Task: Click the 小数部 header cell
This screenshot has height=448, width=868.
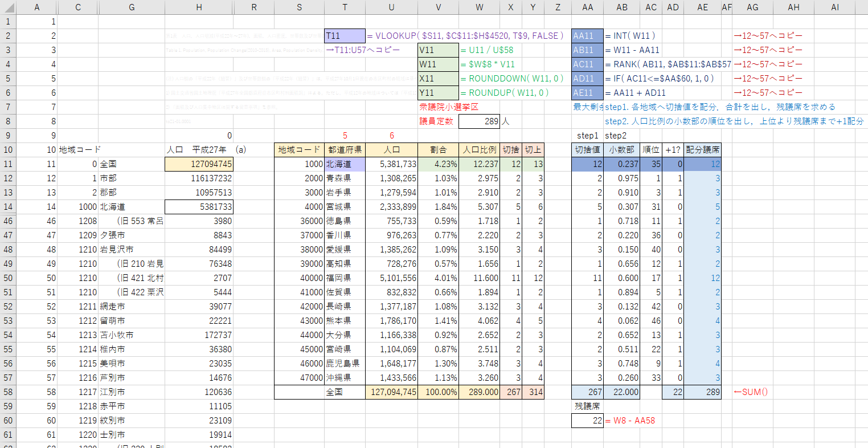Action: (x=622, y=150)
